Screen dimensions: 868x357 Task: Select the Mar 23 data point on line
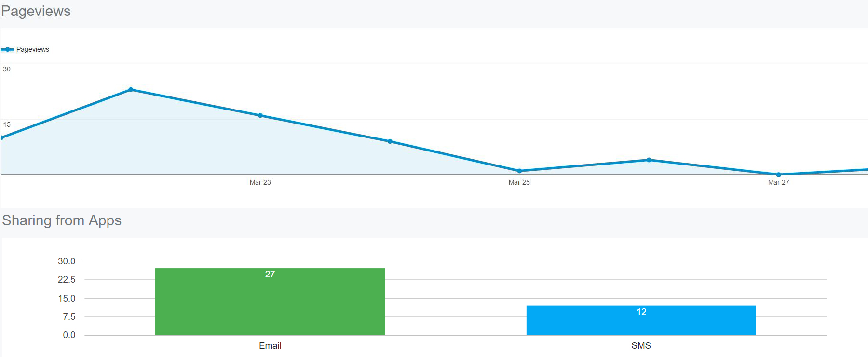[x=260, y=116]
